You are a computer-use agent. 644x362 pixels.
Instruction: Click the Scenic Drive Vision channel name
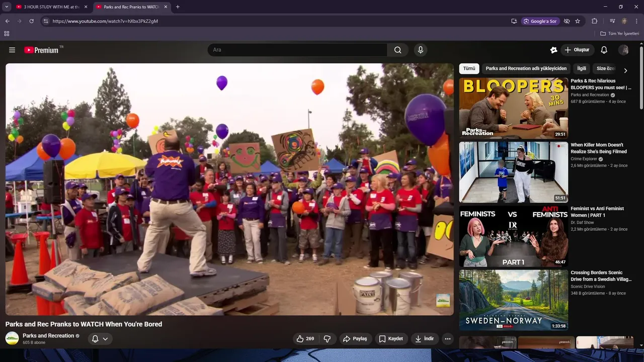(x=588, y=287)
